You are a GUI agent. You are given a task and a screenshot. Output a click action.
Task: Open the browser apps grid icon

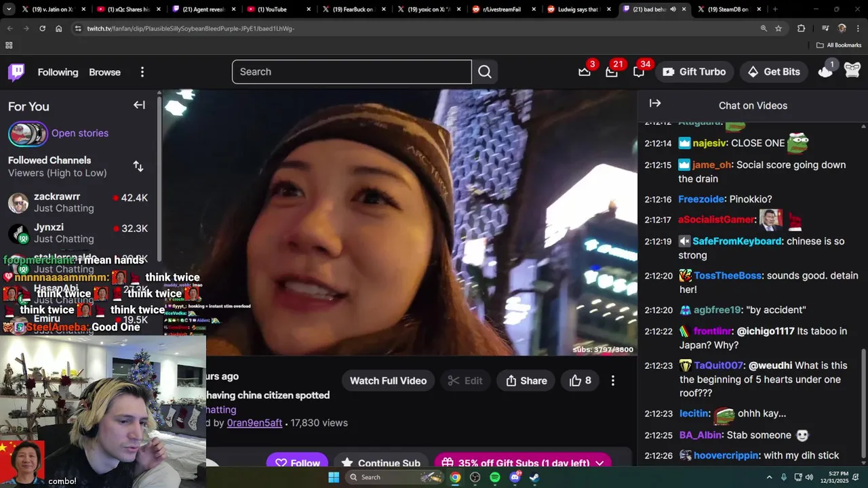pyautogui.click(x=9, y=45)
